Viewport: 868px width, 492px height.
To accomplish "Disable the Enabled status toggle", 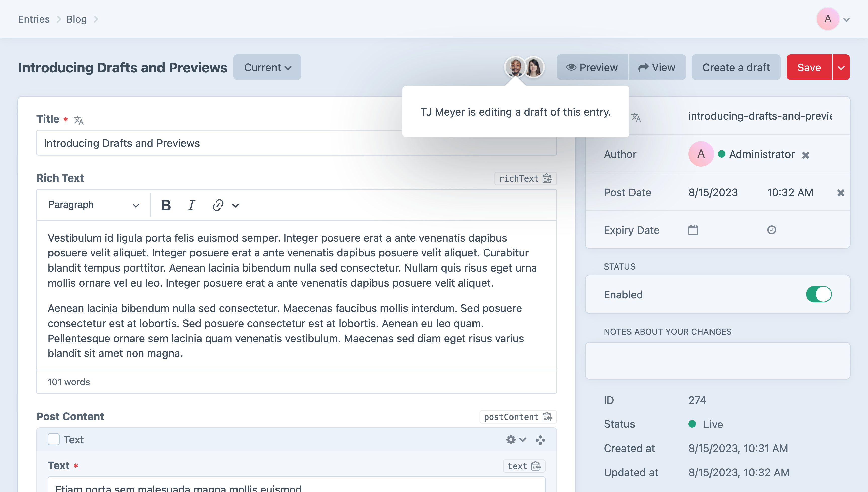I will pyautogui.click(x=819, y=294).
